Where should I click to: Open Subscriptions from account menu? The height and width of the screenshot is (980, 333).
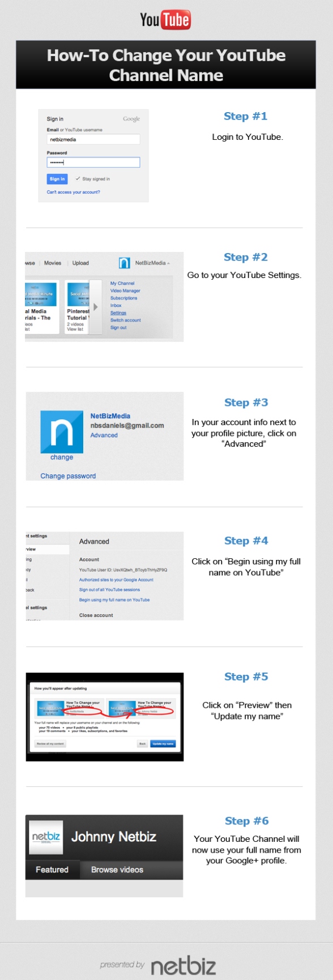click(x=123, y=298)
